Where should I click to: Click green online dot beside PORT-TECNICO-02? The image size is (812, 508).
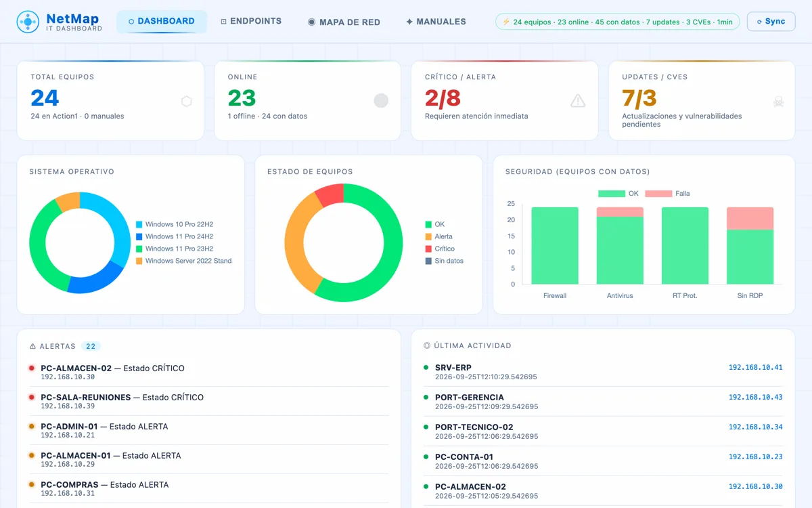coord(426,427)
